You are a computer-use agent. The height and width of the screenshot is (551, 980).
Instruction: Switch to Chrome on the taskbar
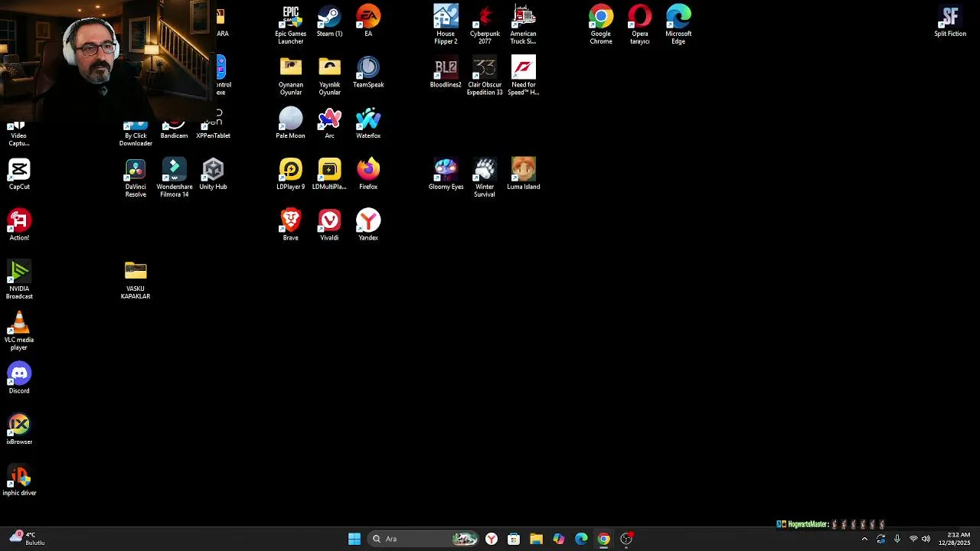(x=603, y=539)
